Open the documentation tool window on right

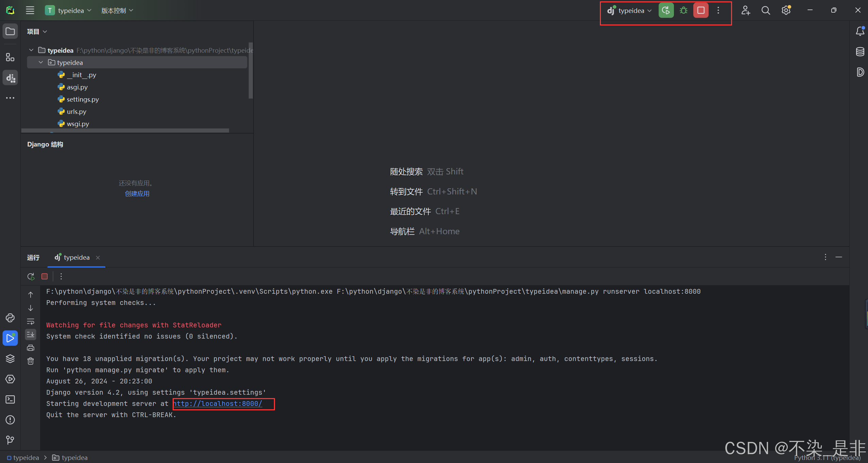point(860,72)
